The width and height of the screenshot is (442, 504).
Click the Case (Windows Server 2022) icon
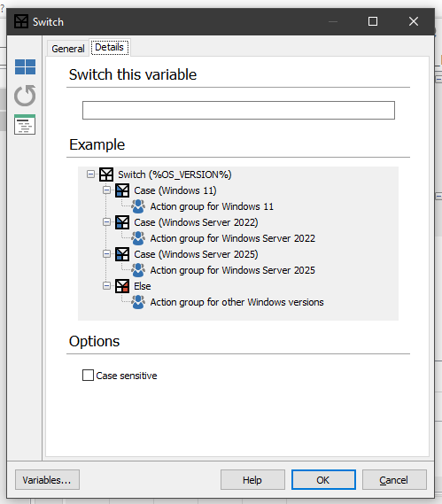pyautogui.click(x=122, y=222)
